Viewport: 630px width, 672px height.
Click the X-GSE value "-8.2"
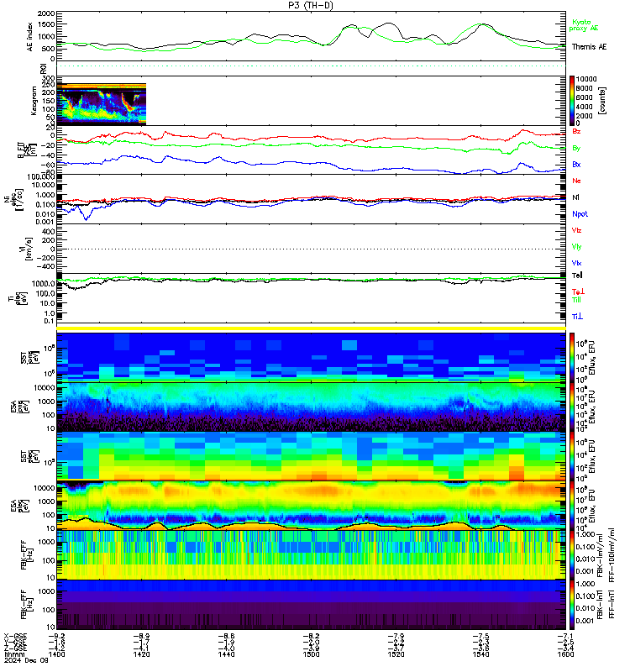(311, 636)
